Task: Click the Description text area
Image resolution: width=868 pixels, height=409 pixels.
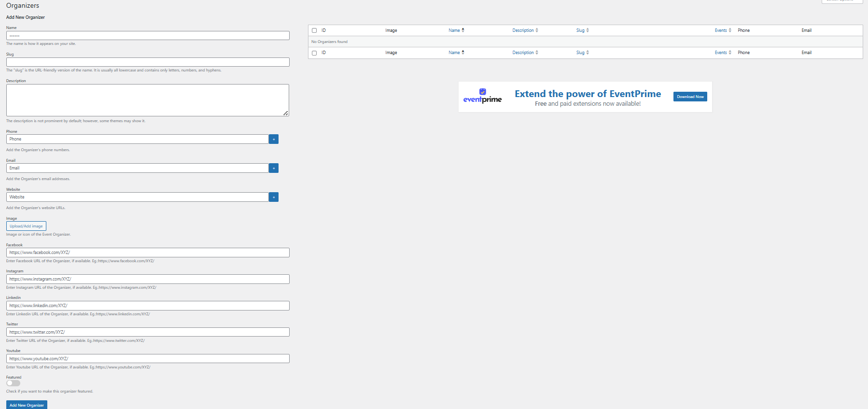Action: pos(148,100)
